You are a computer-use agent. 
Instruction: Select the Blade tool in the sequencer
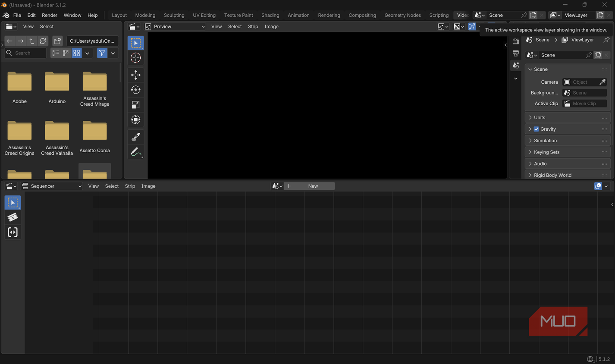tap(13, 217)
